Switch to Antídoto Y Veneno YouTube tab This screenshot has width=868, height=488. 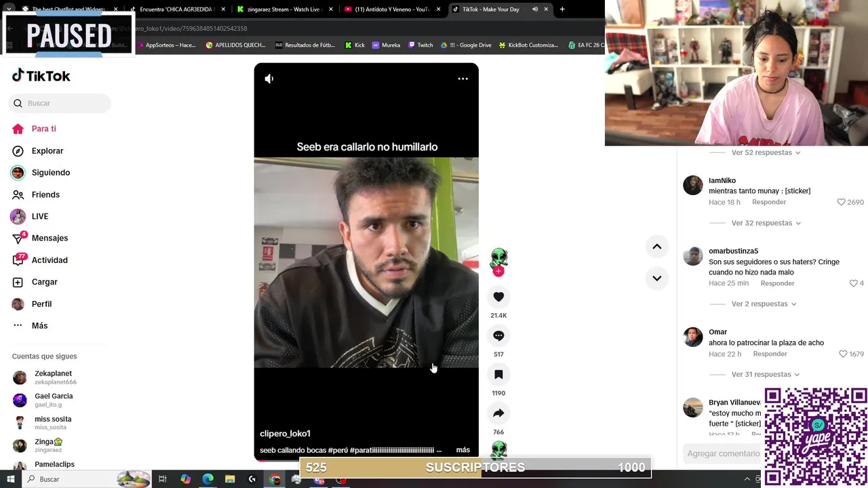point(392,9)
